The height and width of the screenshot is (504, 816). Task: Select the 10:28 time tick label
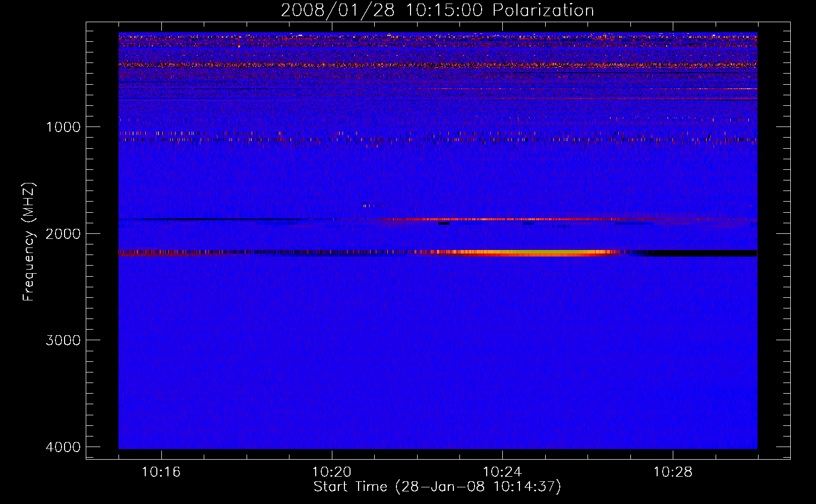[x=673, y=472]
